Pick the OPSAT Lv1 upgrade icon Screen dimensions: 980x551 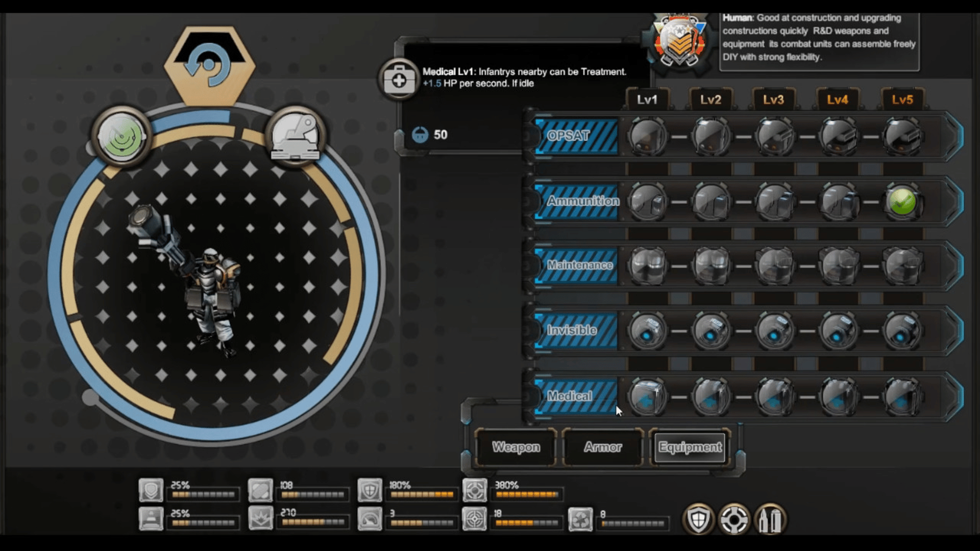coord(647,137)
